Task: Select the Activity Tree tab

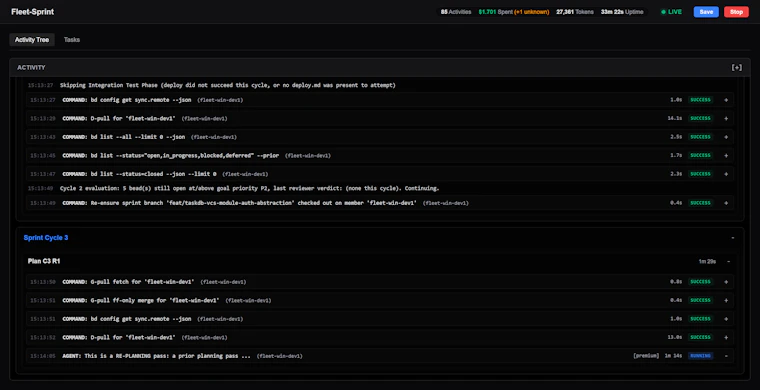Action: click(x=32, y=40)
